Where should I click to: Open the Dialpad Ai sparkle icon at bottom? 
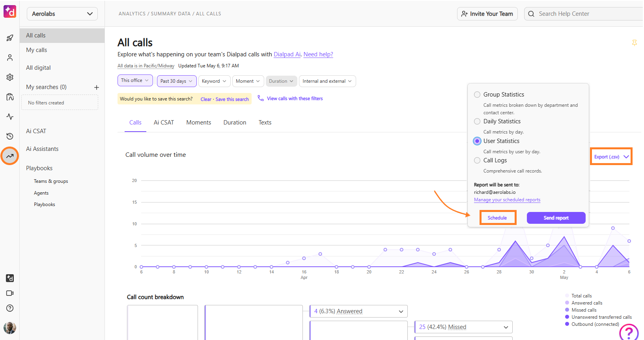[x=10, y=278]
